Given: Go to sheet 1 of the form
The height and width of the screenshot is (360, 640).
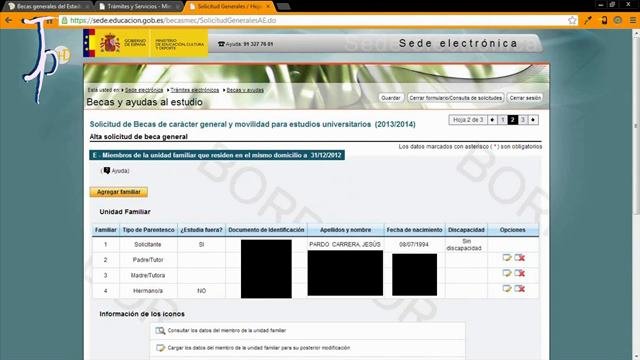Looking at the screenshot, I should click(x=502, y=120).
